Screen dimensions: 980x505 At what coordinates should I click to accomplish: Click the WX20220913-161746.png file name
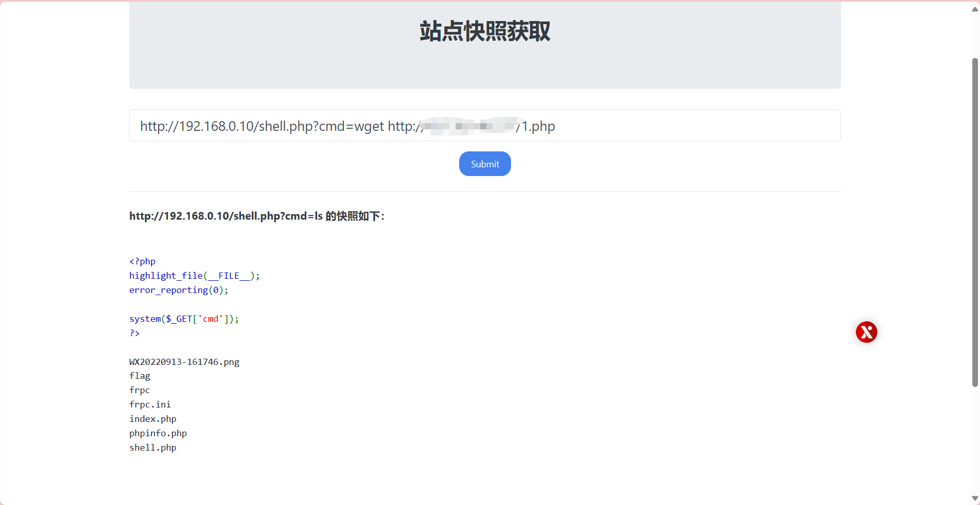click(184, 362)
